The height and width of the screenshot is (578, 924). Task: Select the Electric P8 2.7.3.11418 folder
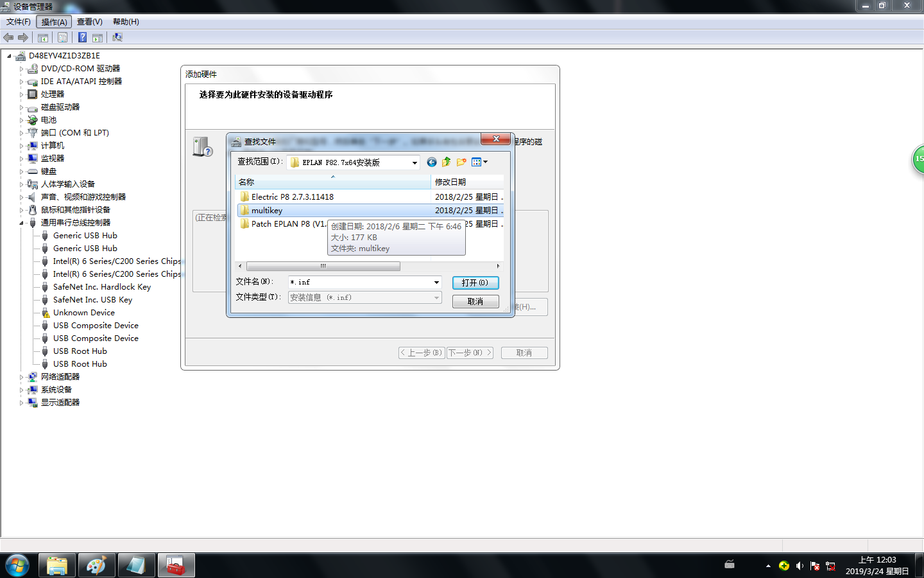pyautogui.click(x=292, y=197)
